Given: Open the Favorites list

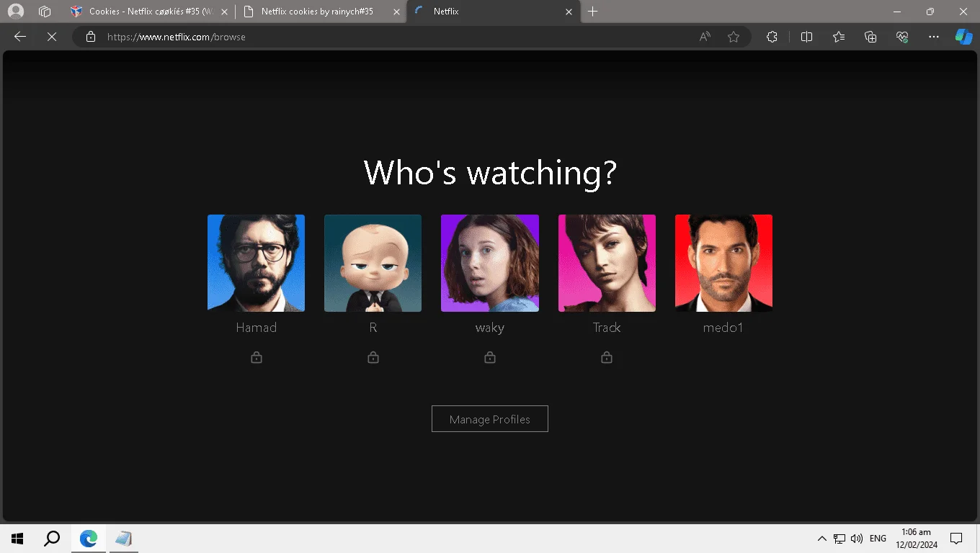Looking at the screenshot, I should (839, 37).
